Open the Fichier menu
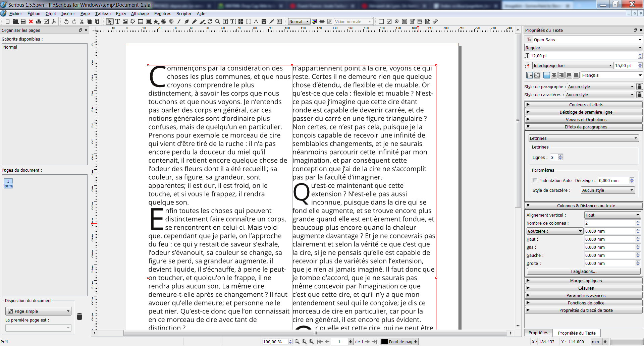Screen dimensions: 644x346 [x=15, y=13]
